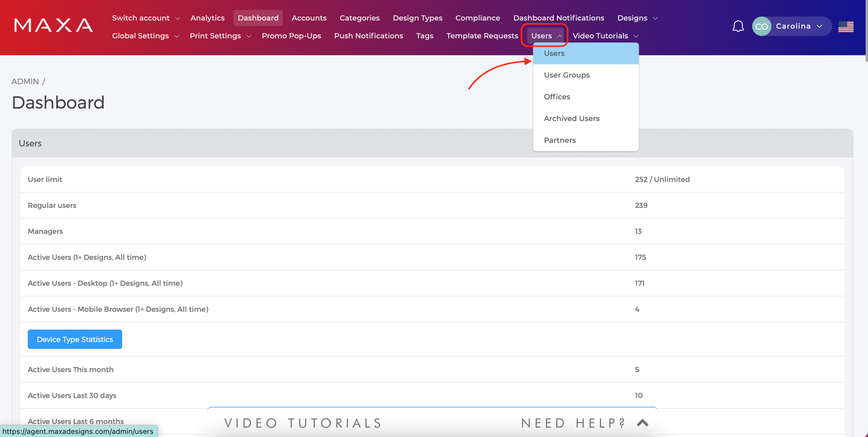The width and height of the screenshot is (868, 437).
Task: Open the notifications bell icon
Action: (x=738, y=26)
